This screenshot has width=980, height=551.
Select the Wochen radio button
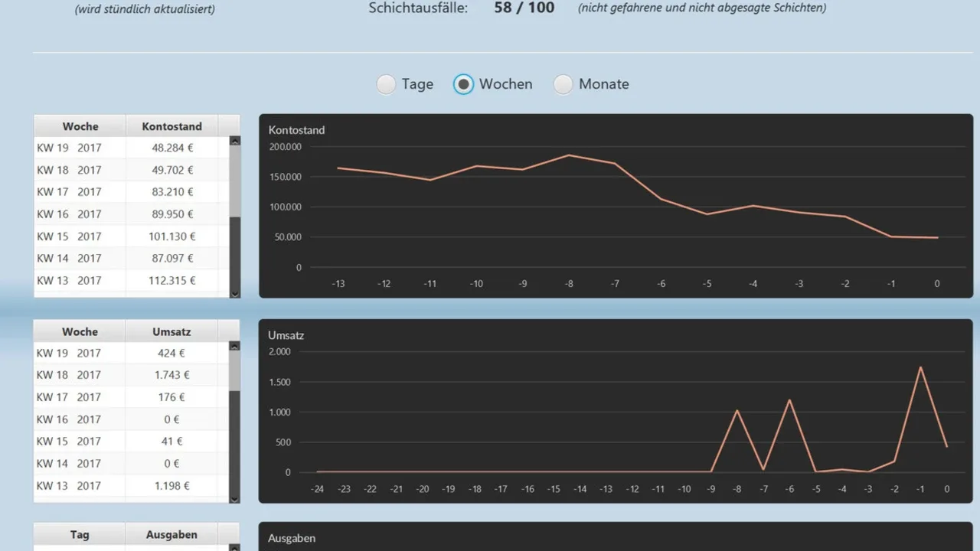click(x=463, y=84)
